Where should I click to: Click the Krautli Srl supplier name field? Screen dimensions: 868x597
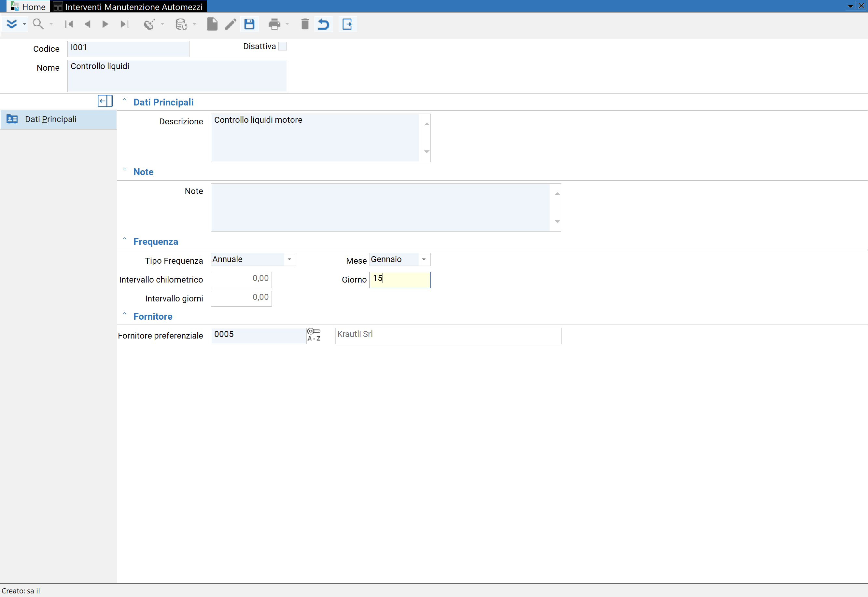pos(448,336)
